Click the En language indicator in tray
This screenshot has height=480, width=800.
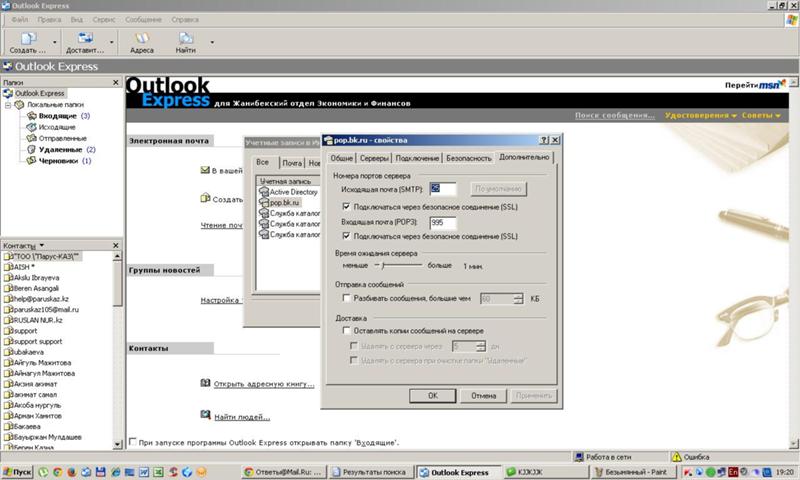(733, 472)
